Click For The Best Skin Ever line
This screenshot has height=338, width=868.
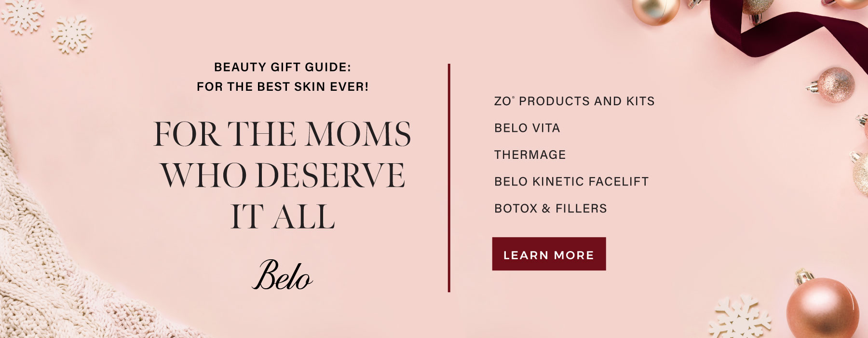tap(283, 87)
